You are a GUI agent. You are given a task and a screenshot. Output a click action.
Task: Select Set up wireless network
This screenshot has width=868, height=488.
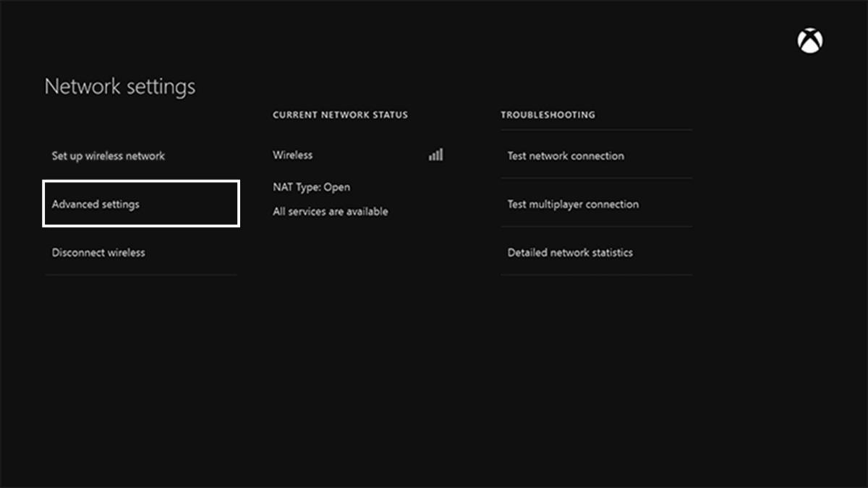coord(141,155)
